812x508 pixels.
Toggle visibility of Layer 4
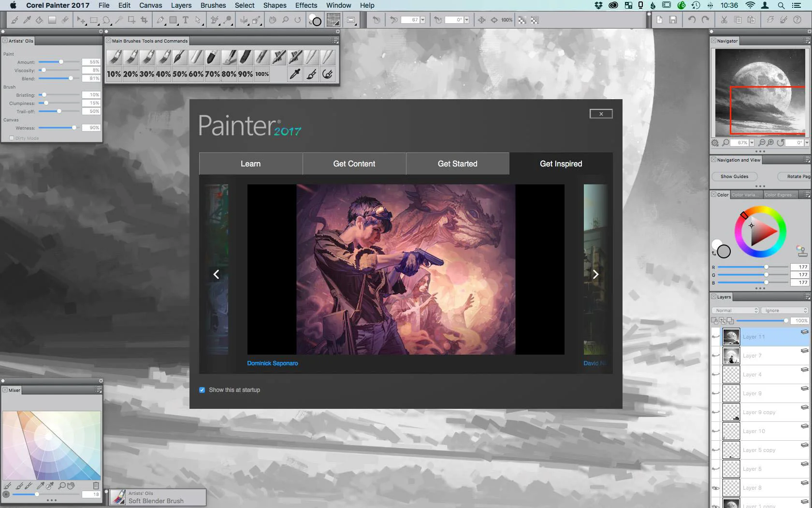pyautogui.click(x=716, y=374)
